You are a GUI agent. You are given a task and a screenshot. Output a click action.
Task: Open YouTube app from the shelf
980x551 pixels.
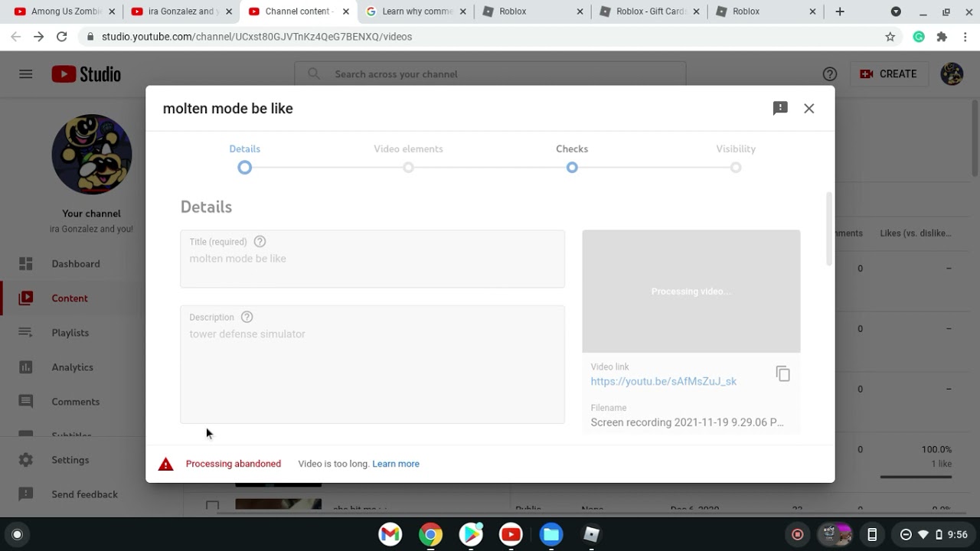pos(511,534)
